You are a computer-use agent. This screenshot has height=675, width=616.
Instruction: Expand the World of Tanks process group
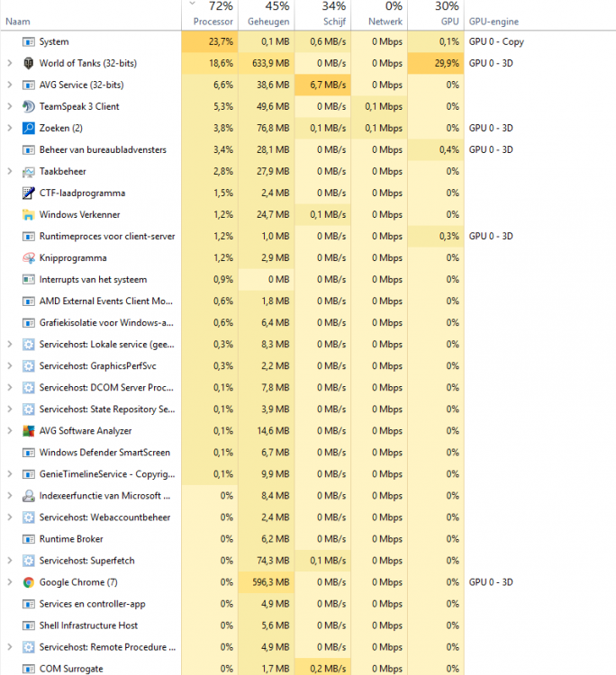coord(9,64)
